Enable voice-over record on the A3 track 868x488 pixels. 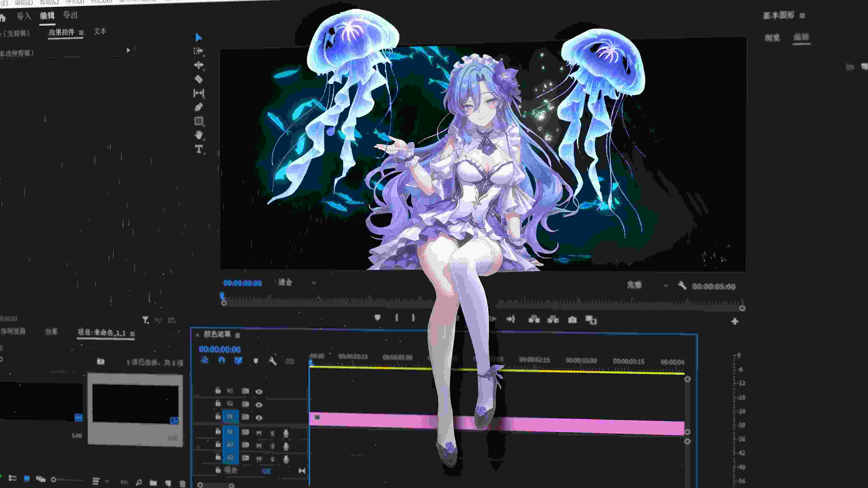(x=286, y=459)
